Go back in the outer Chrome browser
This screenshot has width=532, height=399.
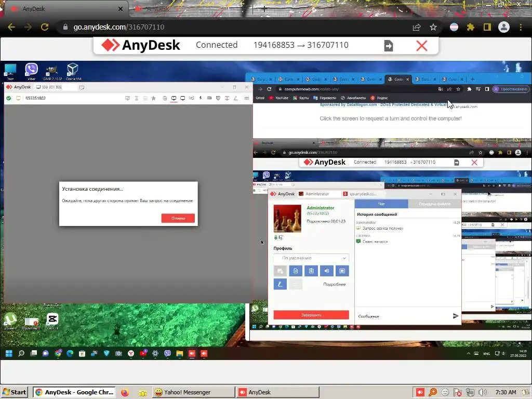pyautogui.click(x=11, y=27)
